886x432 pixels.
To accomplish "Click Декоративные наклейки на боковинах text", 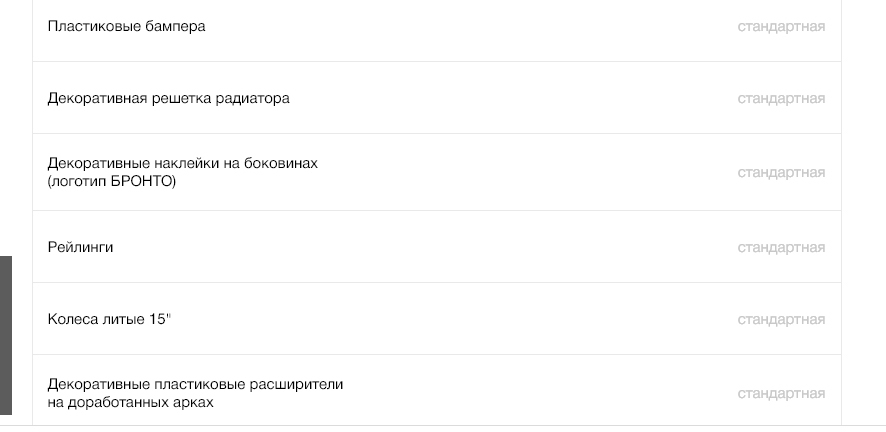I will point(183,163).
